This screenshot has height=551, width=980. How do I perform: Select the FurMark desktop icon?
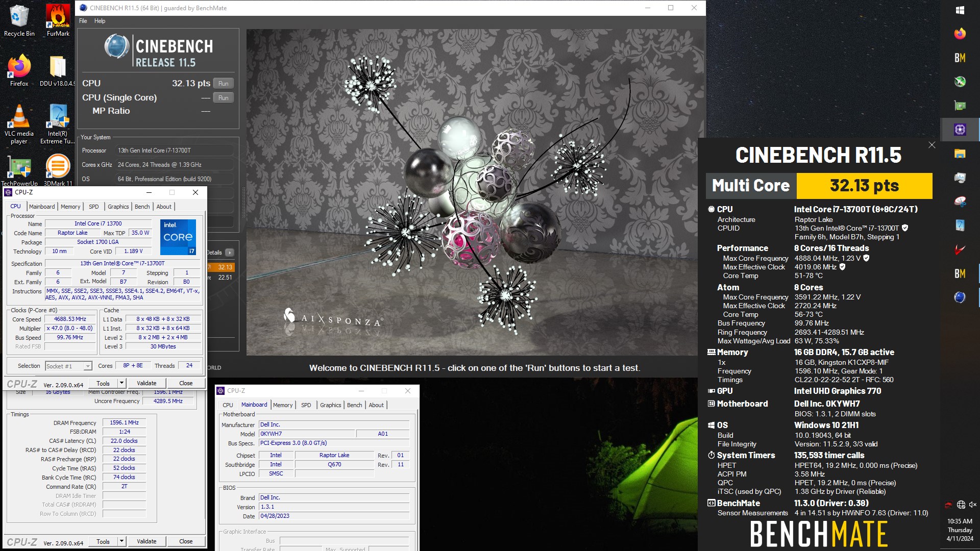[x=58, y=20]
